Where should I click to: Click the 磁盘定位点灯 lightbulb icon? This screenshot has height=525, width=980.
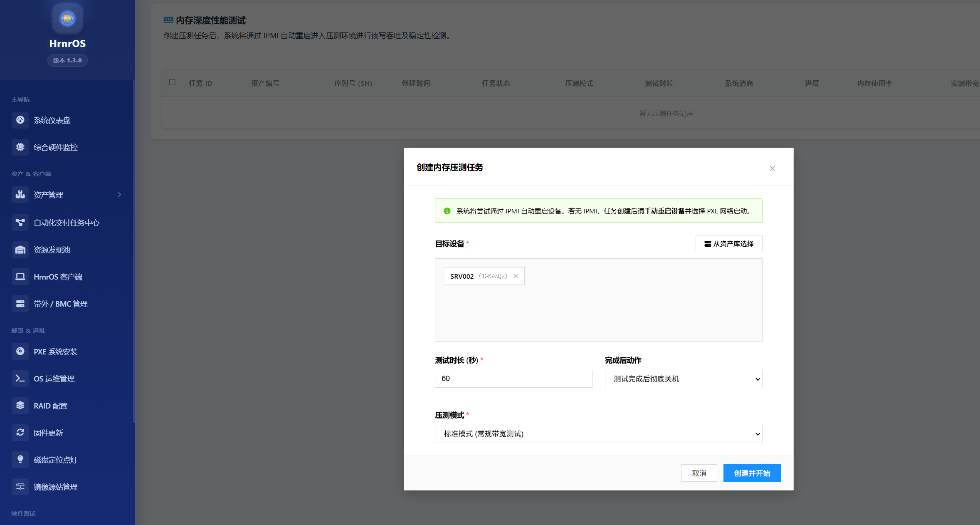click(20, 459)
